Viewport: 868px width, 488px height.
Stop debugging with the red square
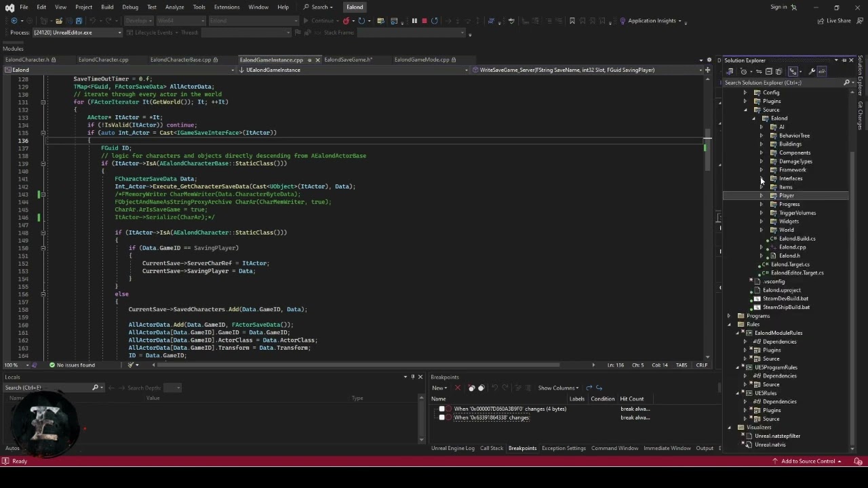point(425,20)
